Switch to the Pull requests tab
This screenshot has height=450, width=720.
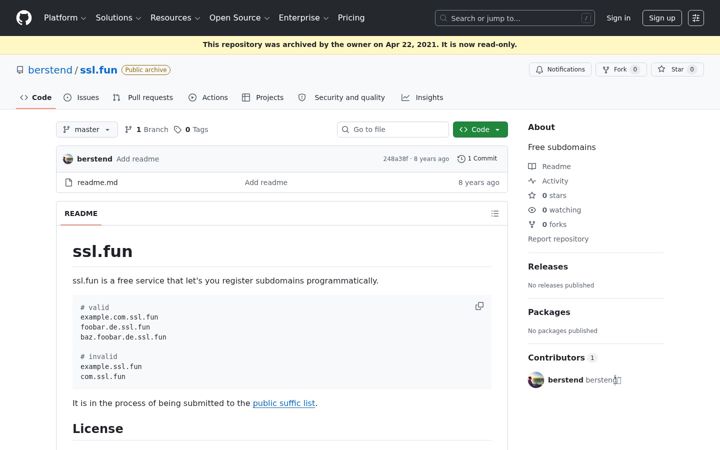[x=143, y=97]
